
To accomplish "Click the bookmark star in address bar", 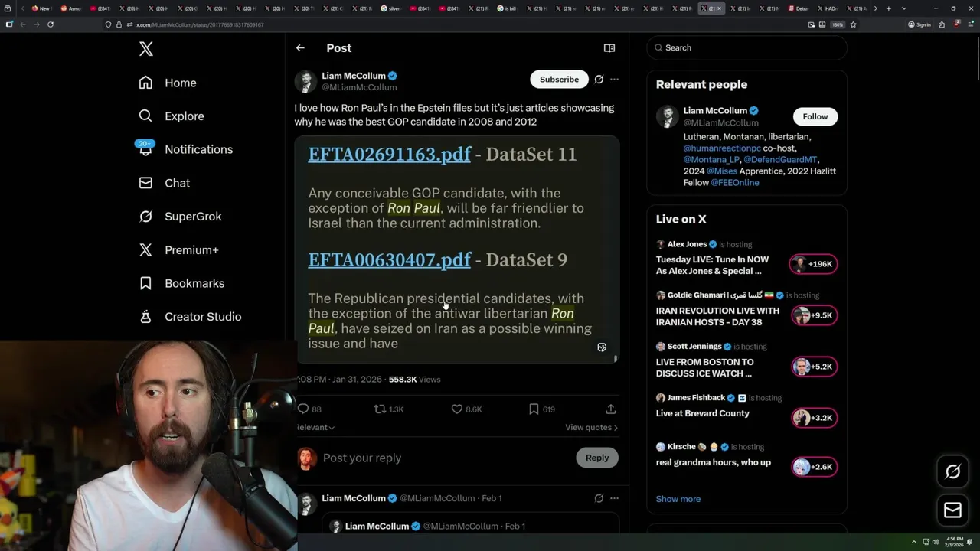I will click(853, 24).
